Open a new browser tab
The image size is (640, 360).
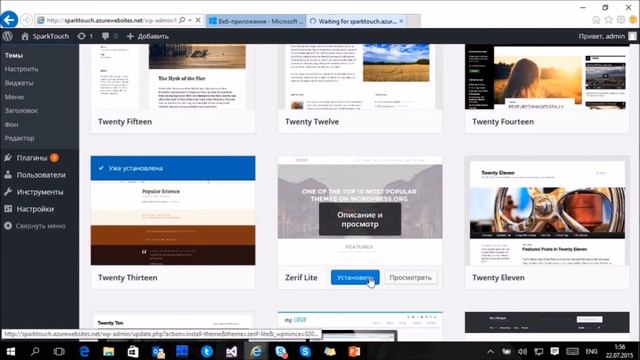413,21
